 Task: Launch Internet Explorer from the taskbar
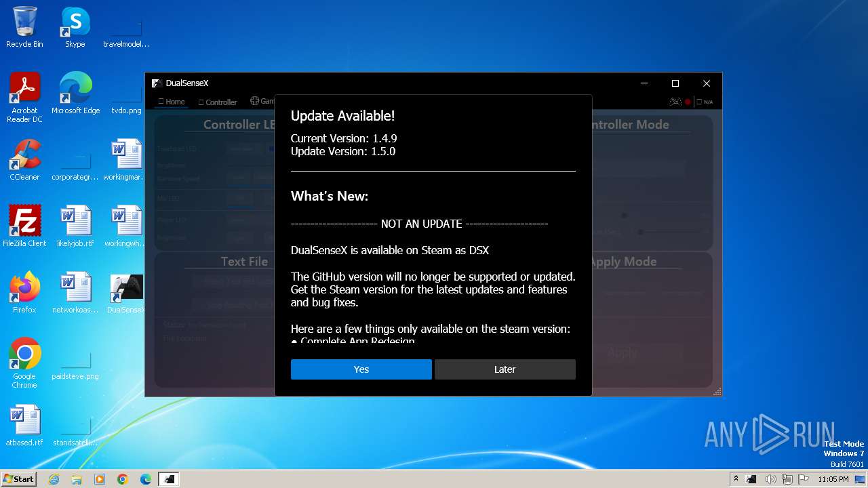[x=54, y=479]
